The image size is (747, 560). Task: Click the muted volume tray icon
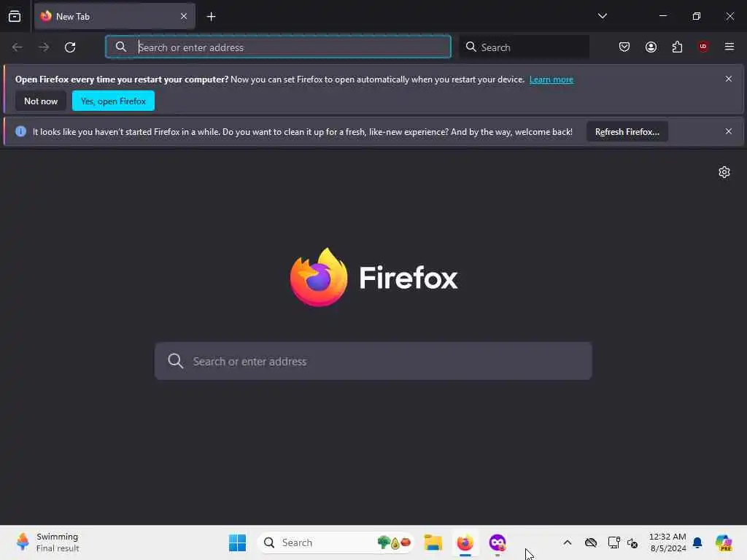(x=632, y=542)
